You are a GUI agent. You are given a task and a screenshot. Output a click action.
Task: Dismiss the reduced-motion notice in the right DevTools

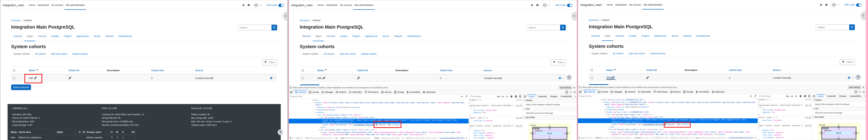(863, 87)
